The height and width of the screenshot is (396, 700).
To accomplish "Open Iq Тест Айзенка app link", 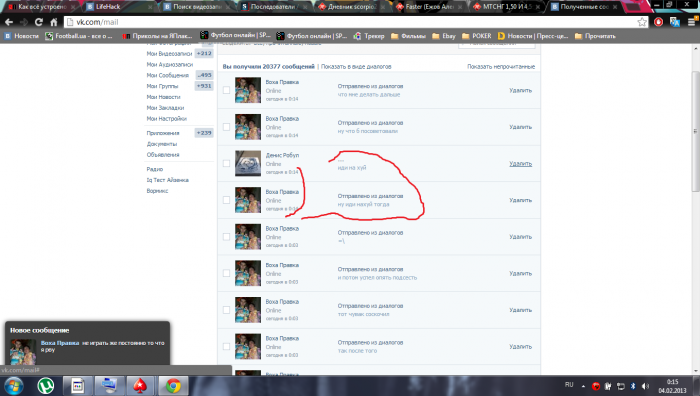I will tap(167, 180).
